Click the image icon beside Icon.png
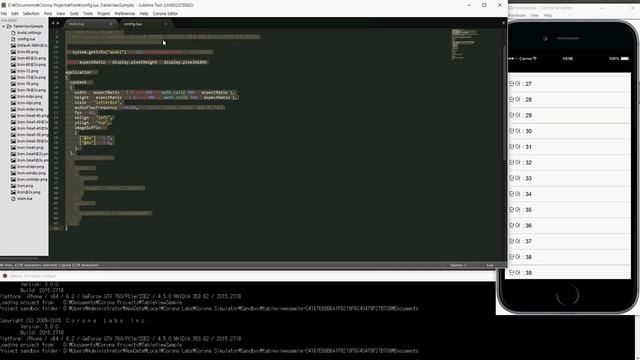The image size is (640, 360). pyautogui.click(x=13, y=186)
